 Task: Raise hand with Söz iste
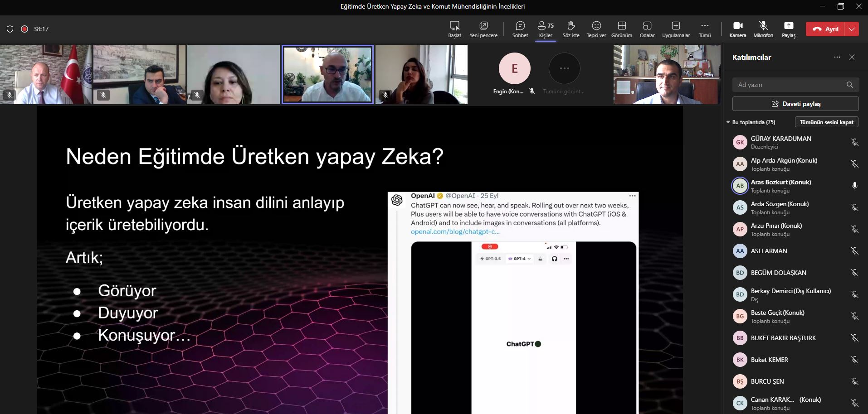[571, 29]
